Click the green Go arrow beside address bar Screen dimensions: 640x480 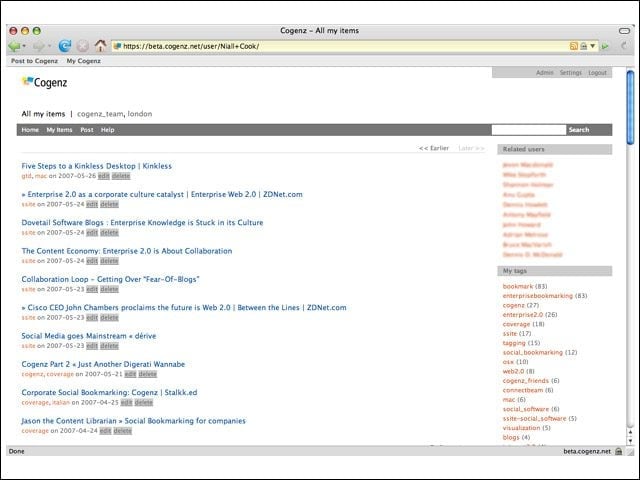pos(605,47)
